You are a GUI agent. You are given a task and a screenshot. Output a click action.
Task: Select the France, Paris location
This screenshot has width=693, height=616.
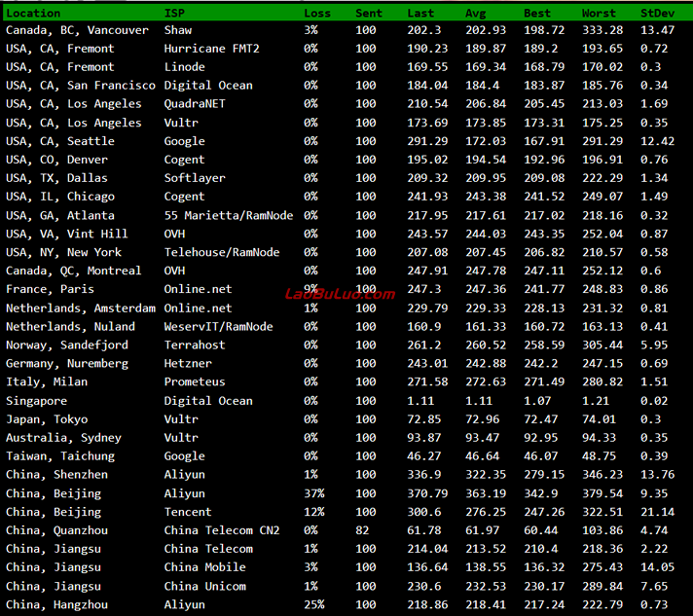tap(50, 289)
